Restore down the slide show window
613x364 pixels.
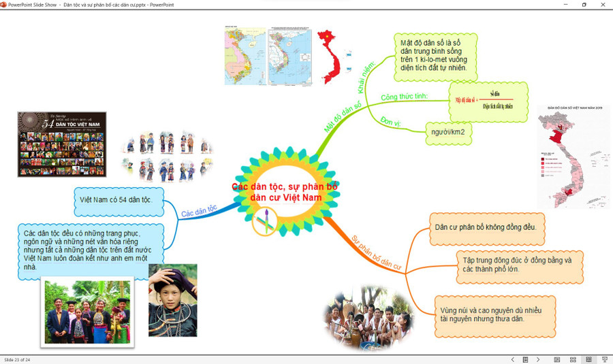point(584,4)
